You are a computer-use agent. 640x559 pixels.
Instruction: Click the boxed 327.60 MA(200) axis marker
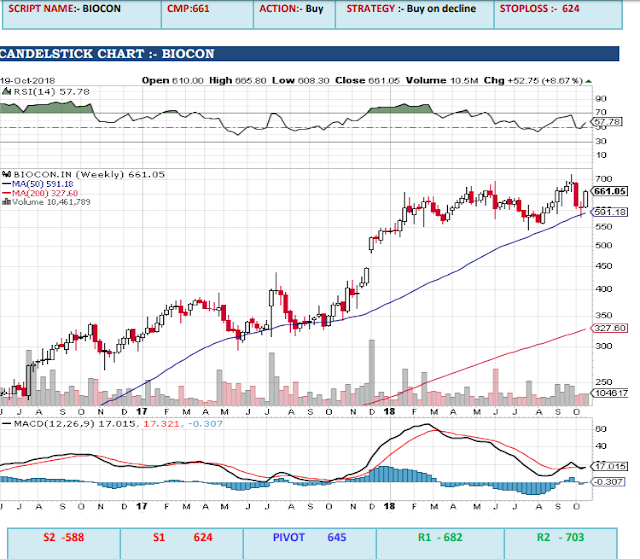point(609,328)
